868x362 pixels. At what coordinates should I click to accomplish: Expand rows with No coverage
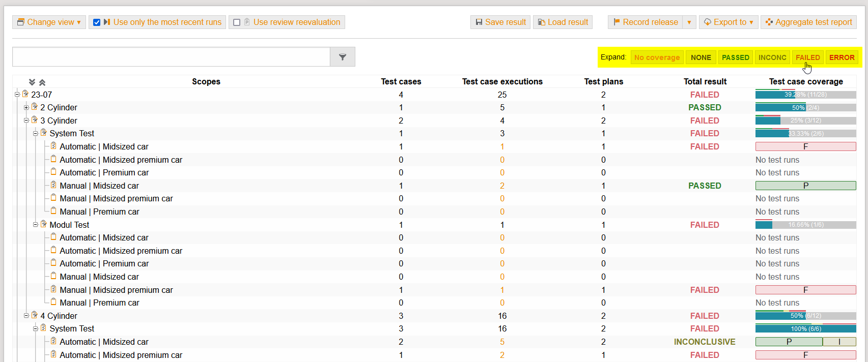[657, 57]
